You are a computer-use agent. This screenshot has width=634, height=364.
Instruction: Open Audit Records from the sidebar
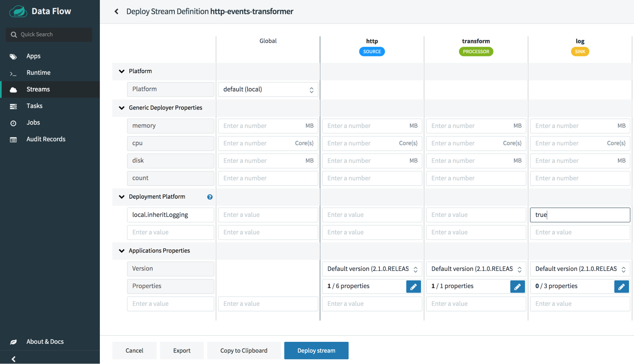click(x=46, y=139)
